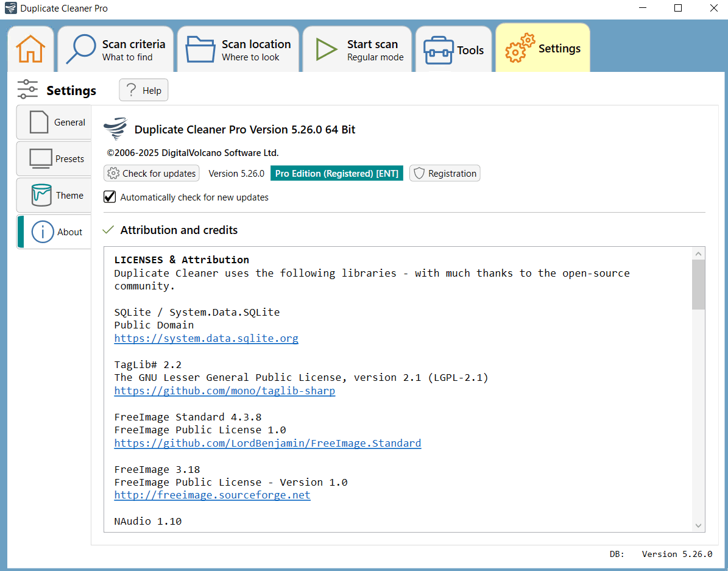728x571 pixels.
Task: Open the Home tab house icon
Action: pos(30,49)
